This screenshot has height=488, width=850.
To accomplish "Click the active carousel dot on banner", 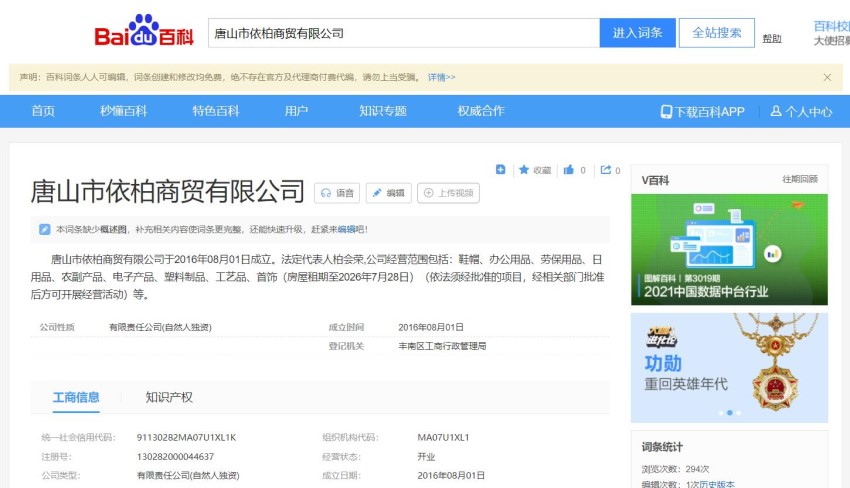I will (x=730, y=413).
